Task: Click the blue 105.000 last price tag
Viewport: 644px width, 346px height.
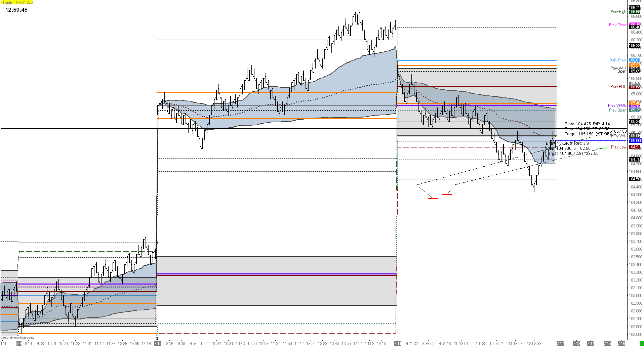Action: [635, 141]
